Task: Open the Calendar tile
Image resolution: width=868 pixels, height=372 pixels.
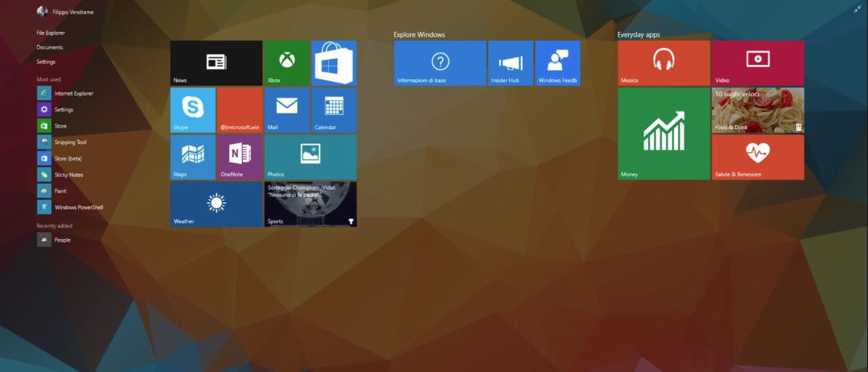Action: tap(334, 110)
